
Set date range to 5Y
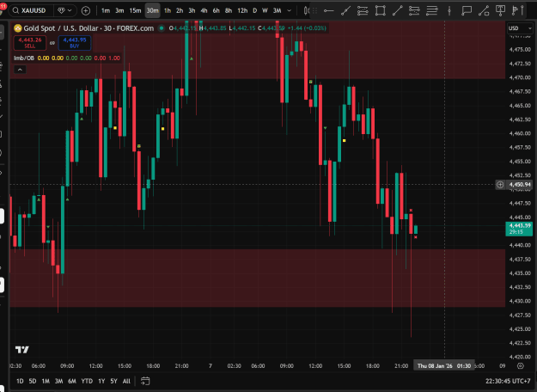pyautogui.click(x=113, y=381)
